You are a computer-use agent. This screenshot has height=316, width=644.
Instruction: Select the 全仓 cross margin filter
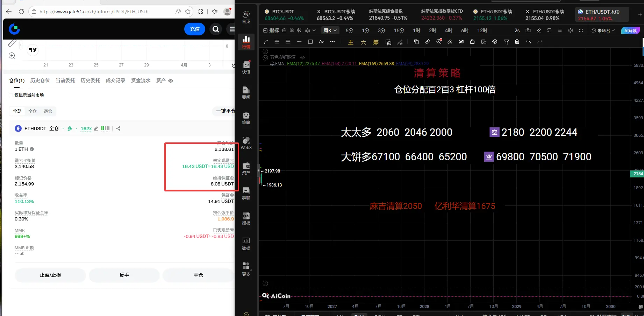click(33, 111)
